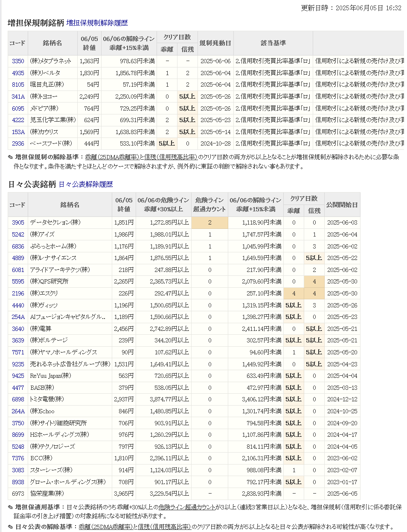Click code 264A Schoo link

click(x=18, y=412)
